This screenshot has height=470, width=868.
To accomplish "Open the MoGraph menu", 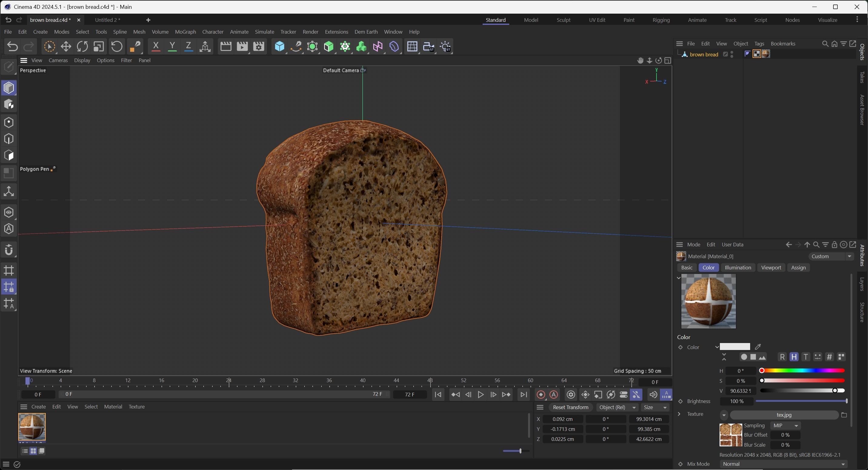I will coord(185,32).
